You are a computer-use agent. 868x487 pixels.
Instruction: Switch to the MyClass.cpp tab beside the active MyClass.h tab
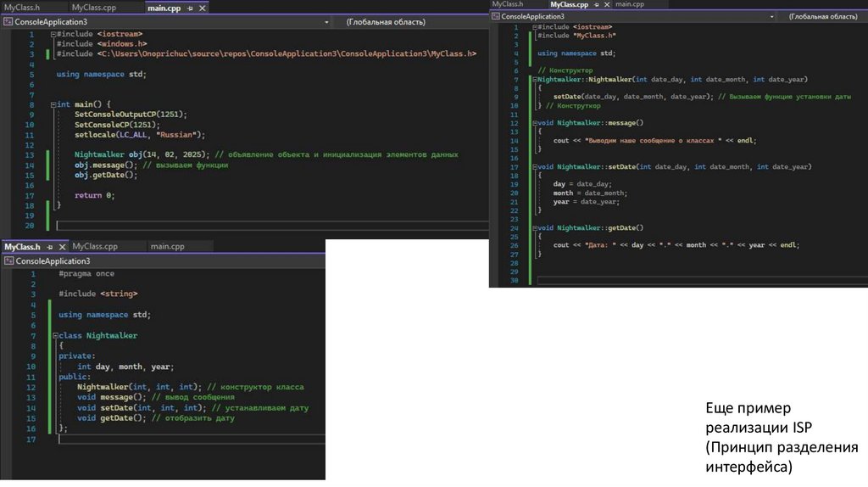coord(95,247)
